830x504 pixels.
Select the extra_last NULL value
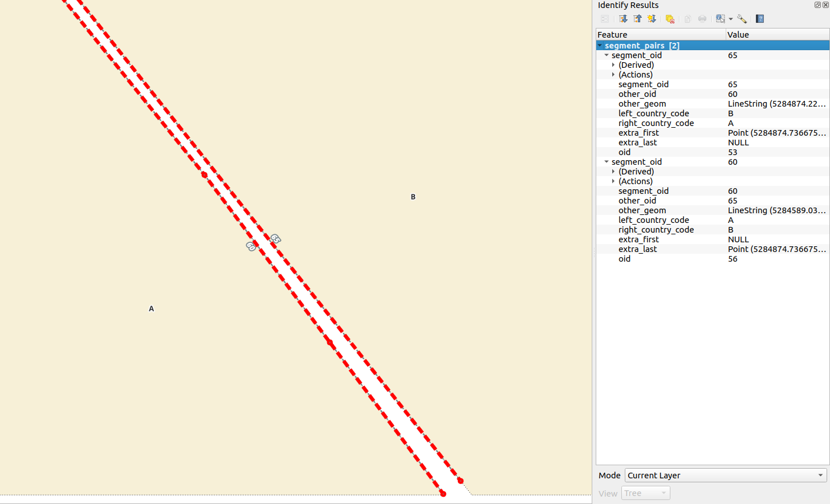pyautogui.click(x=738, y=143)
